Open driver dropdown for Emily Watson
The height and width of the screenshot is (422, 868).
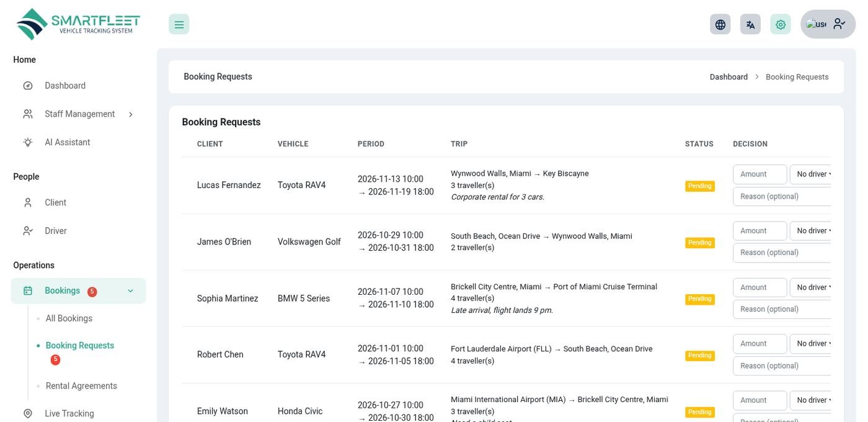coord(810,400)
